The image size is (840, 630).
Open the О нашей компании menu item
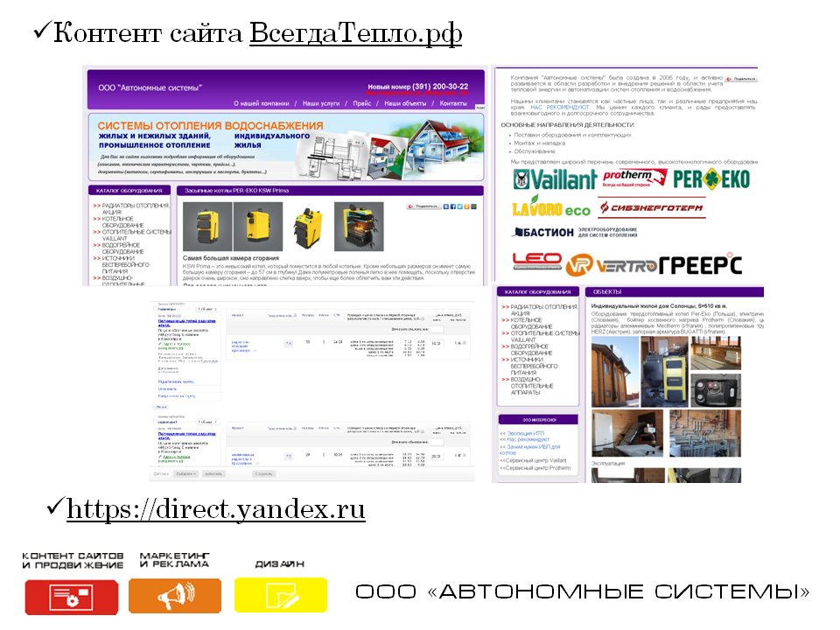[262, 103]
